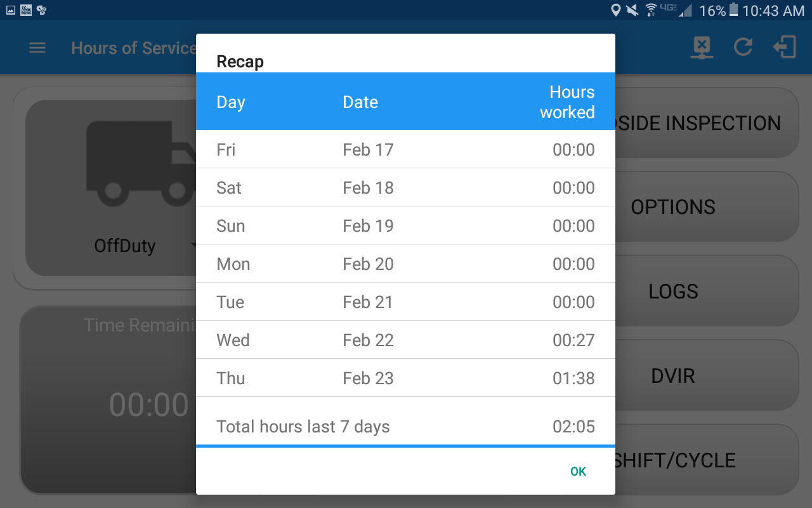Tap the Total hours last 7 days row

405,427
